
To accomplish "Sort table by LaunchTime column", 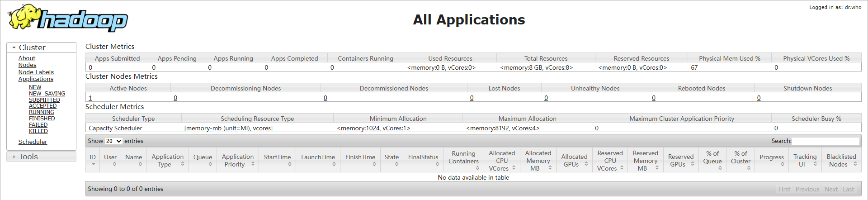I will [x=318, y=160].
